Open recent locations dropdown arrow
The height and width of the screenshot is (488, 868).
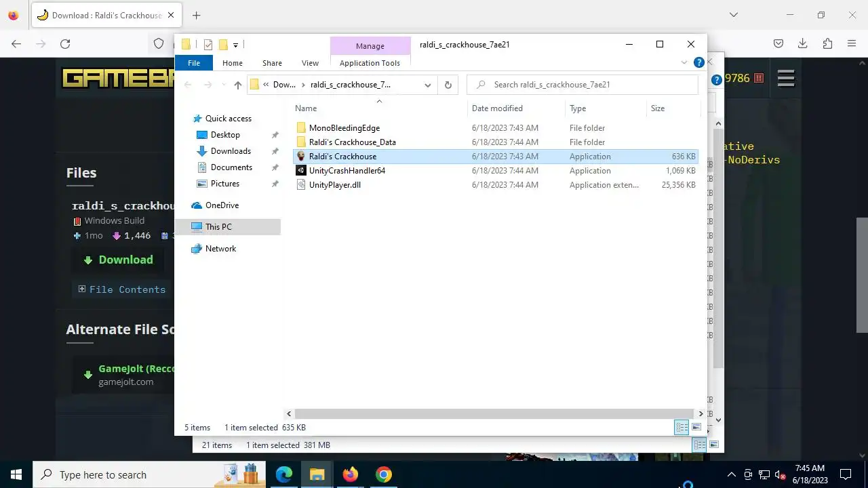coord(223,85)
